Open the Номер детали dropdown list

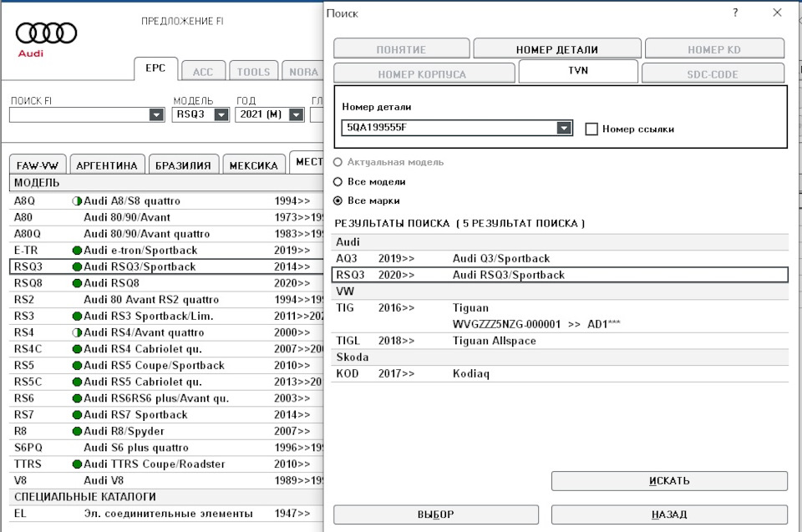point(564,129)
